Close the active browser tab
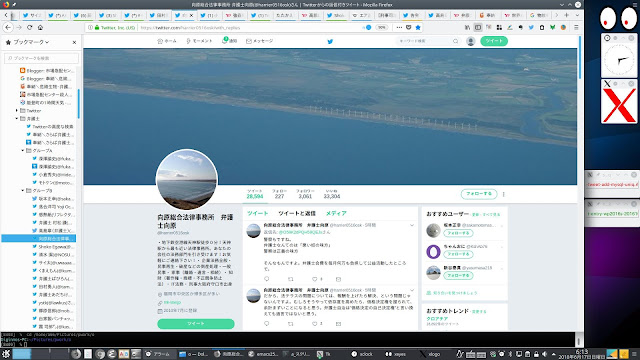The height and width of the screenshot is (360, 640). [191, 16]
